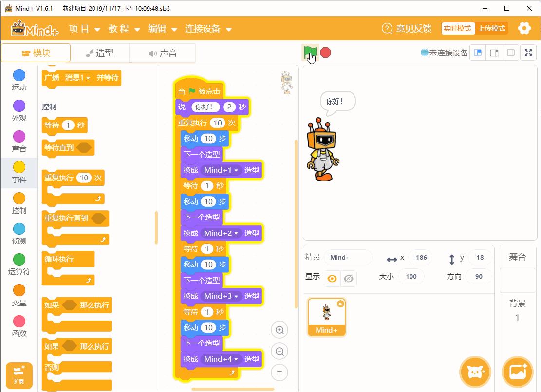Switch to small stage layout icon

tap(478, 53)
